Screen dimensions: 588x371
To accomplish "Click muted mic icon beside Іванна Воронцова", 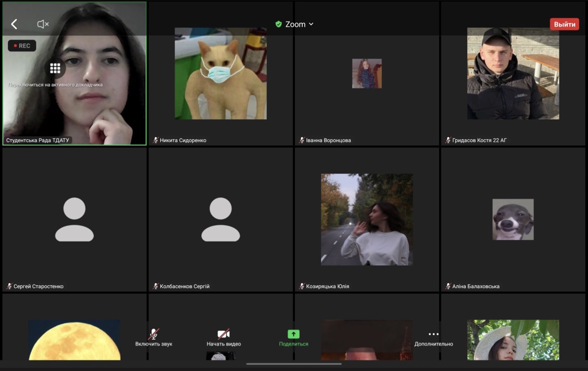I will pos(302,140).
